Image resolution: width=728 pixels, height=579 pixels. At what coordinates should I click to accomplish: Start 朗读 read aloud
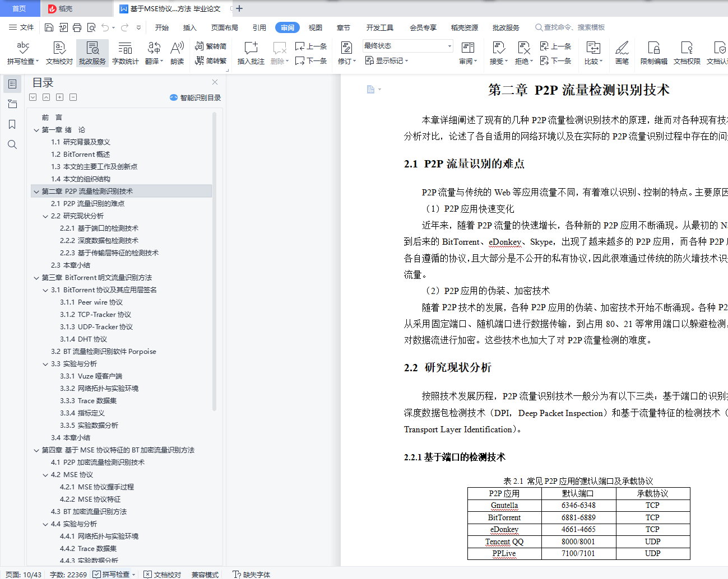coord(177,53)
